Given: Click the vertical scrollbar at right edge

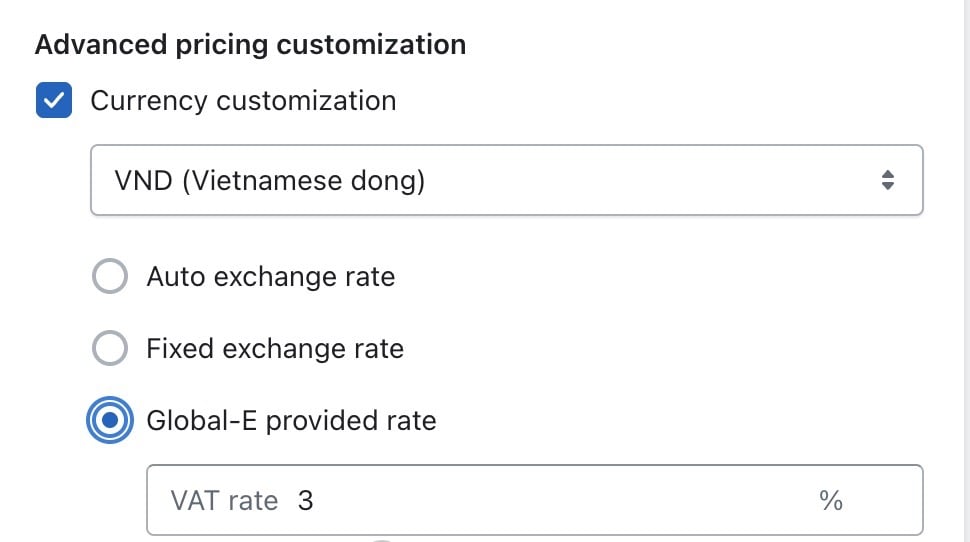Looking at the screenshot, I should click(966, 271).
